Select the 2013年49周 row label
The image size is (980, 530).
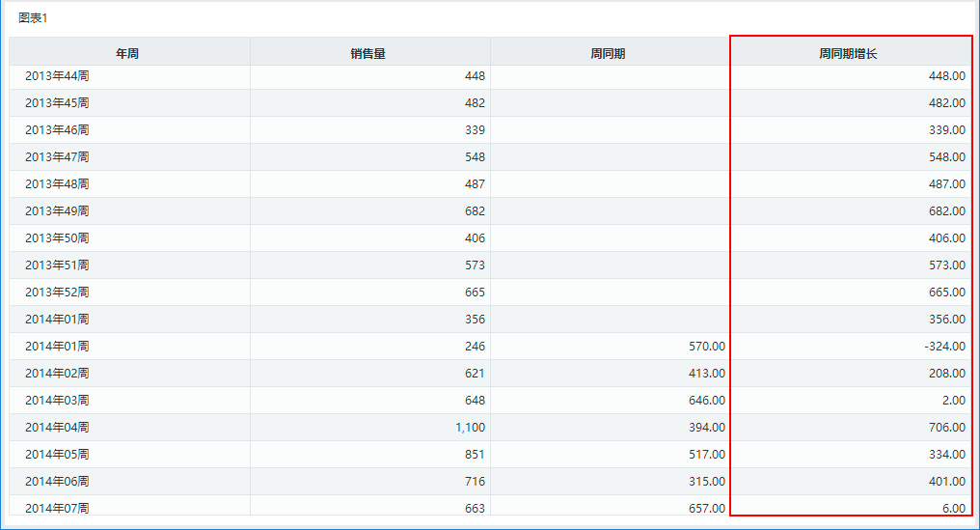[57, 210]
